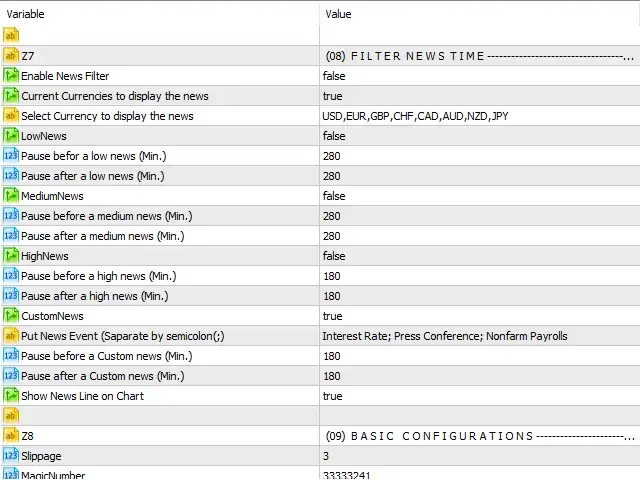Open the HighNews false value dropdown
Viewport: 640px width, 480px height.
pyautogui.click(x=480, y=256)
